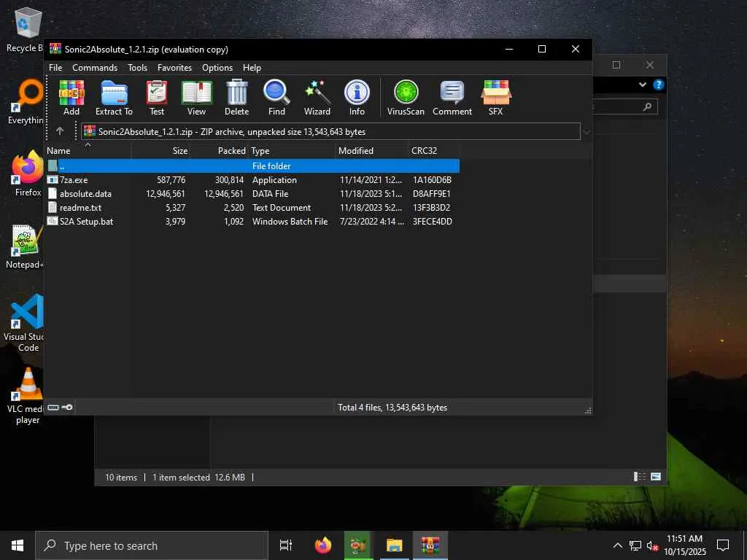Viewport: 747px width, 560px height.
Task: Click the archive path address field
Action: tap(330, 131)
